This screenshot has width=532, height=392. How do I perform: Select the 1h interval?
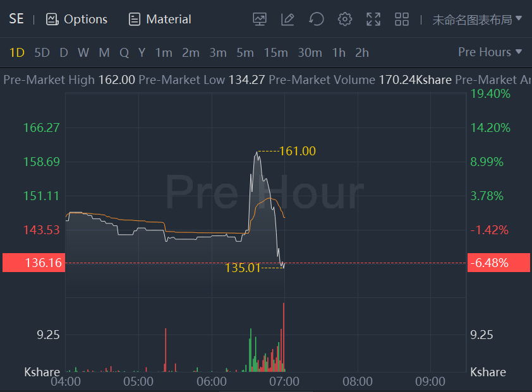pyautogui.click(x=339, y=52)
